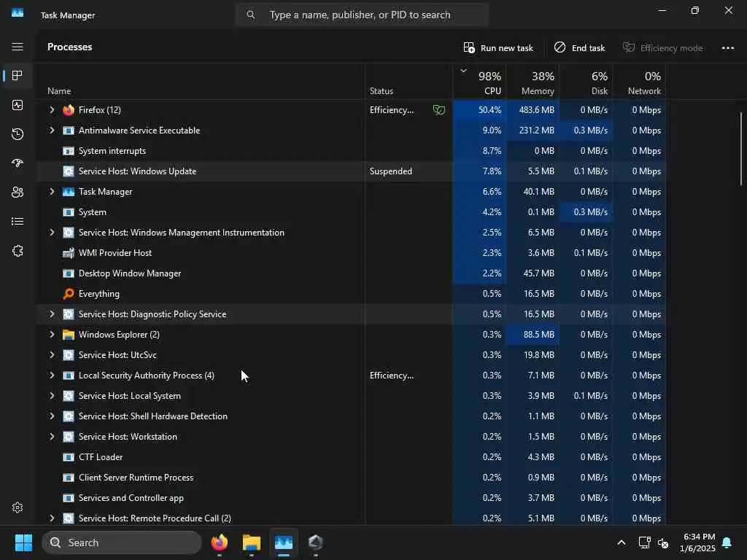747x560 pixels.
Task: Open the Performance sidebar icon
Action: [x=18, y=105]
